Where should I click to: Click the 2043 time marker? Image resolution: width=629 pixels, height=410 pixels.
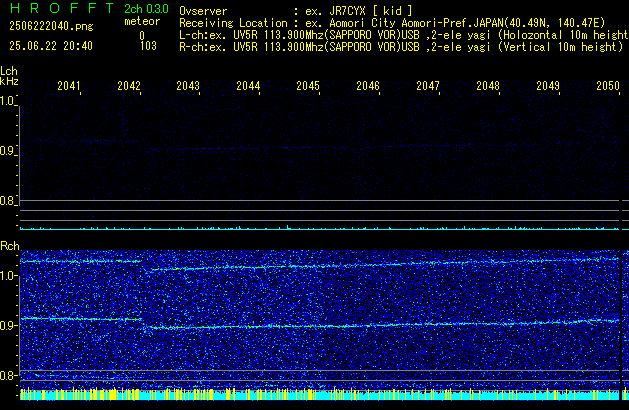tap(188, 86)
